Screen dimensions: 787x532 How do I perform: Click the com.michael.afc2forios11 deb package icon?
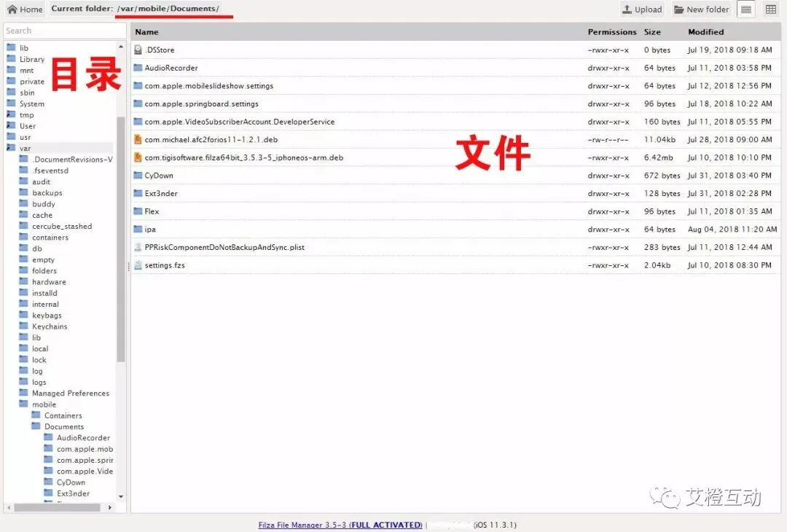[x=138, y=139]
